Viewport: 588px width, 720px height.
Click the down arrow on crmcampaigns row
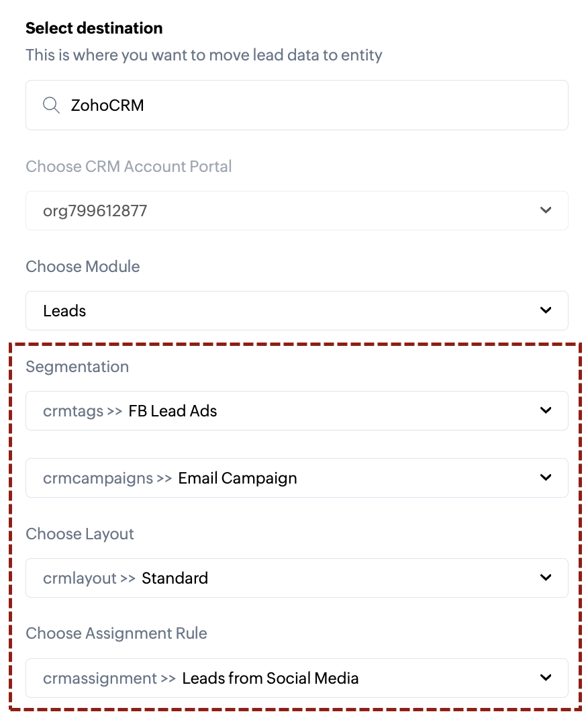(546, 478)
